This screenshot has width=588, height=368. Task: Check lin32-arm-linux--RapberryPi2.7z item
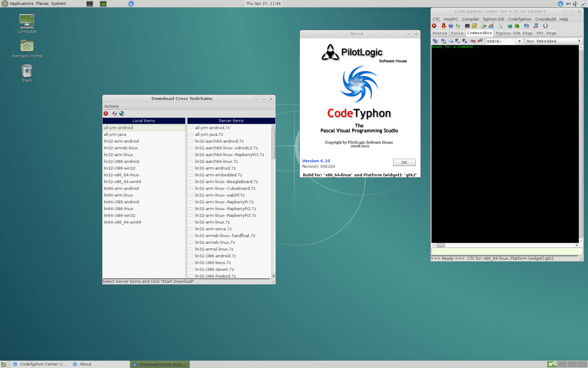(x=191, y=209)
